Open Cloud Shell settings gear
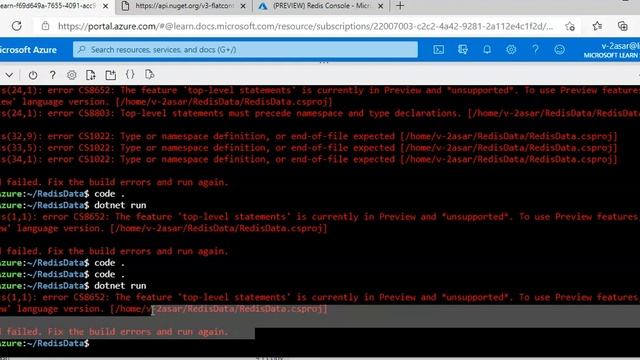This screenshot has height=360, width=640. [x=71, y=75]
